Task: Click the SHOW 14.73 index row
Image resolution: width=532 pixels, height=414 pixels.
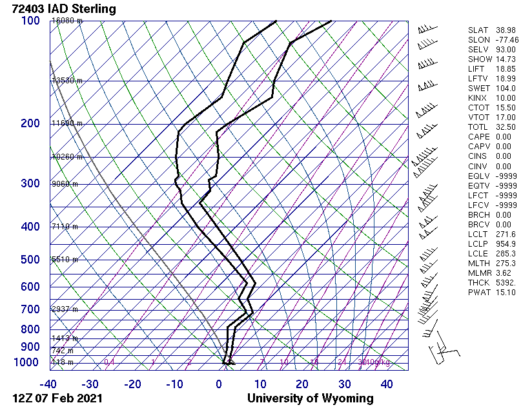Action: tap(492, 59)
